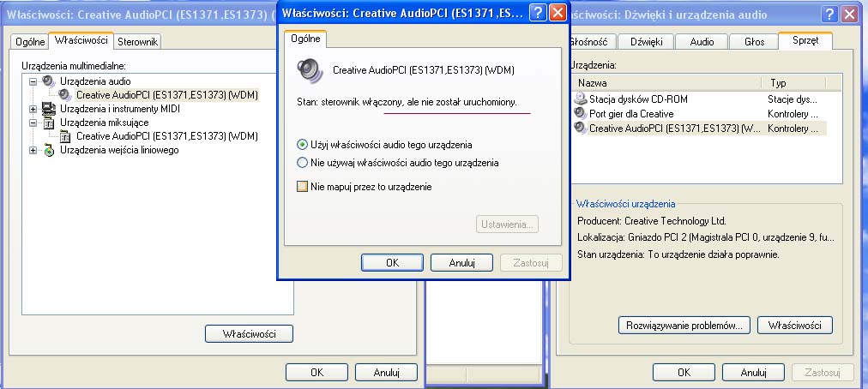Click the Port gier dla Creative icon
This screenshot has height=389, width=868.
coord(581,113)
